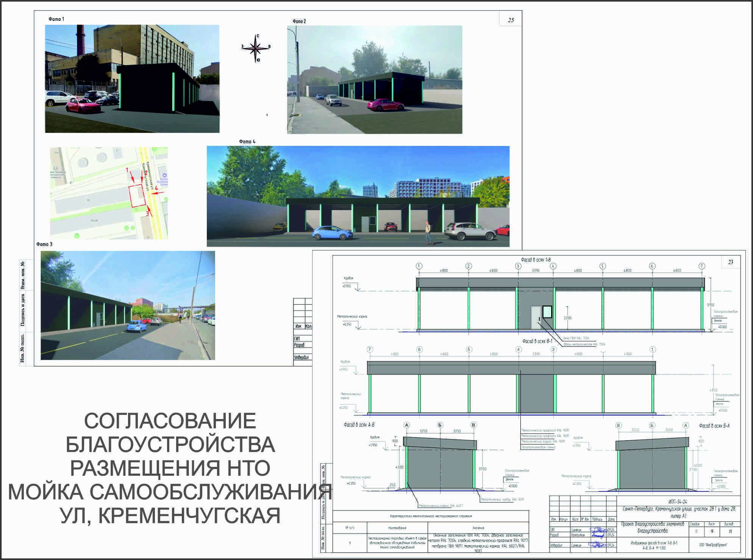
Task: Click the grey door on top facade drawing
Action: 536,317
